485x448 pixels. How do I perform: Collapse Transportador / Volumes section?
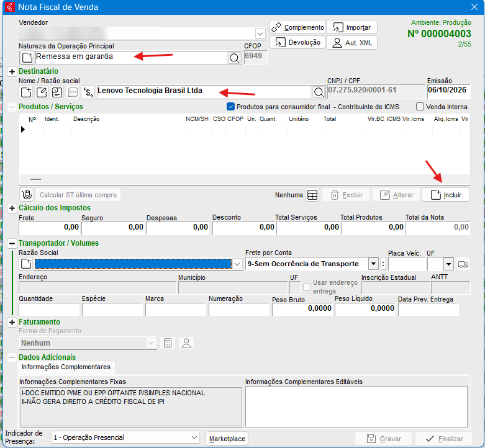coord(12,244)
